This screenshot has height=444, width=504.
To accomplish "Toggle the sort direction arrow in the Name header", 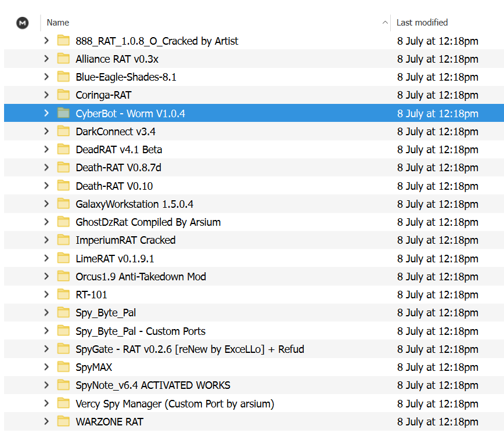I will 385,23.
